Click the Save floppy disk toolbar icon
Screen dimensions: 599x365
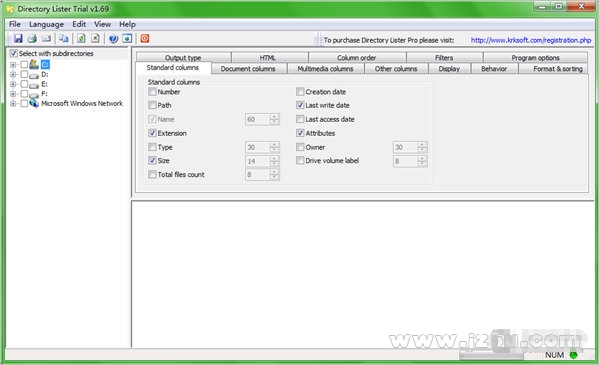18,39
